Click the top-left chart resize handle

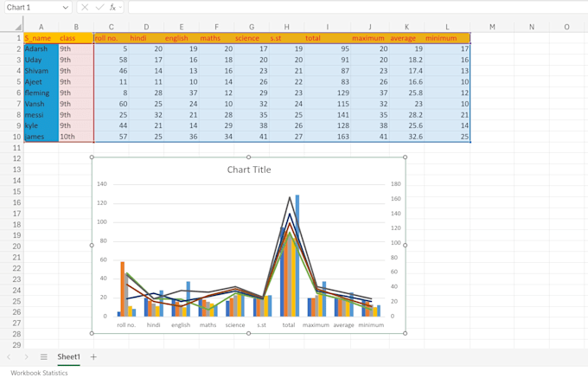(x=92, y=157)
